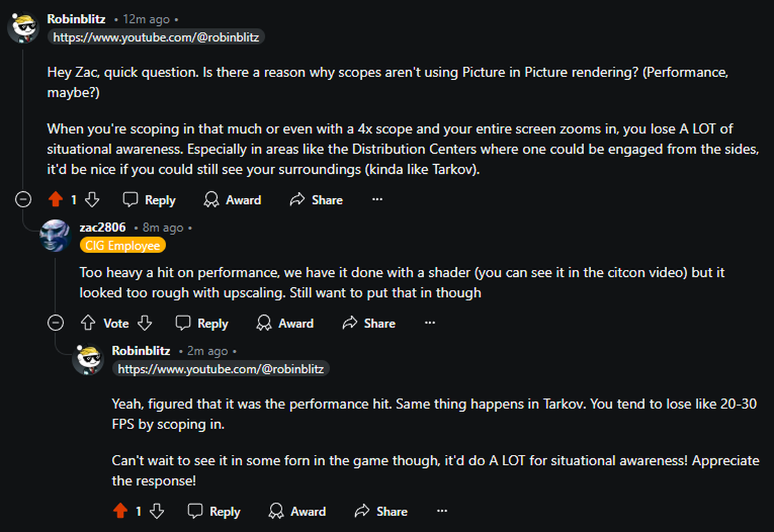Toggle upvote on Robinblitz's last reply
The height and width of the screenshot is (532, 774).
coord(120,511)
